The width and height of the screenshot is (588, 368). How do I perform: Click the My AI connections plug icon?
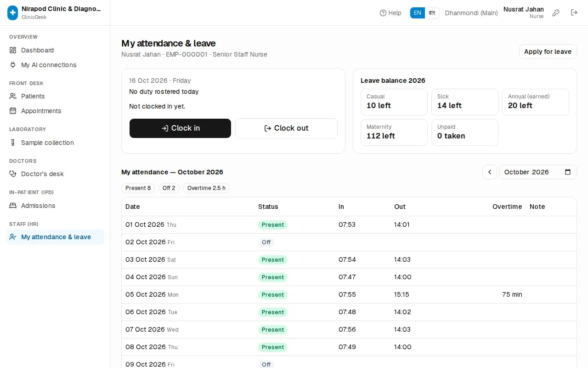[x=13, y=65]
